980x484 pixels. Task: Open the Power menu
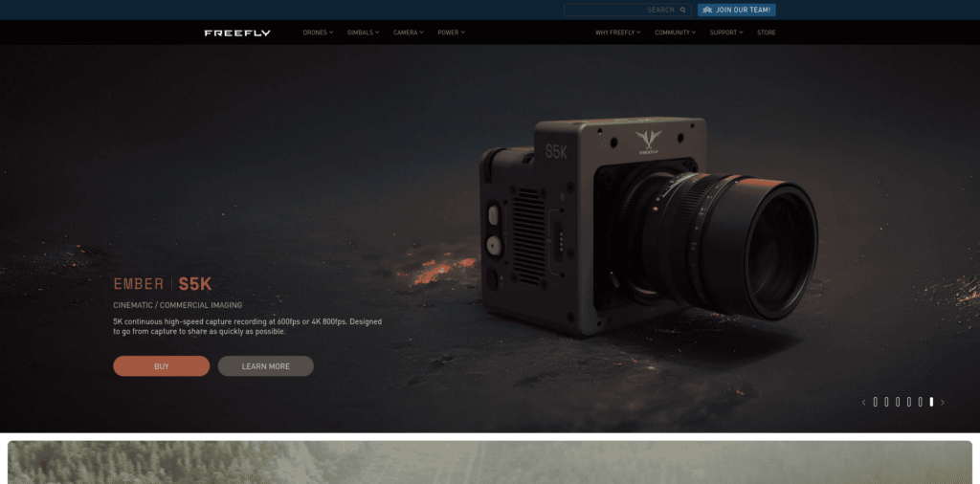pyautogui.click(x=452, y=33)
